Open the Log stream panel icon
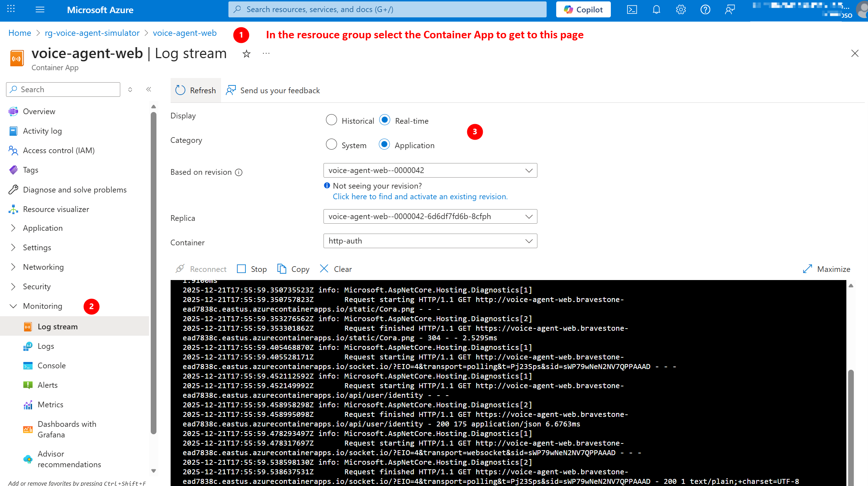868x486 pixels. coord(28,326)
